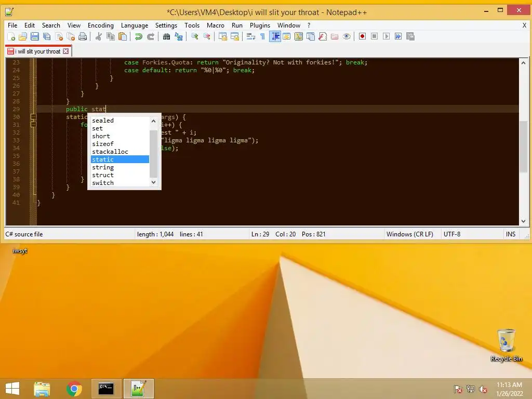Screen dimensions: 532x399
Task: Save the file with the floppy icon
Action: click(35, 36)
